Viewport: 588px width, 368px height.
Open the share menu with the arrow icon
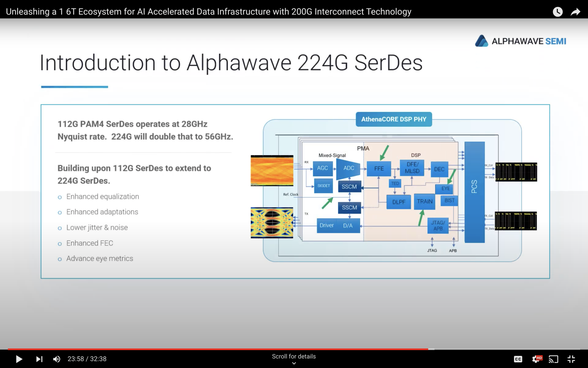(x=576, y=11)
